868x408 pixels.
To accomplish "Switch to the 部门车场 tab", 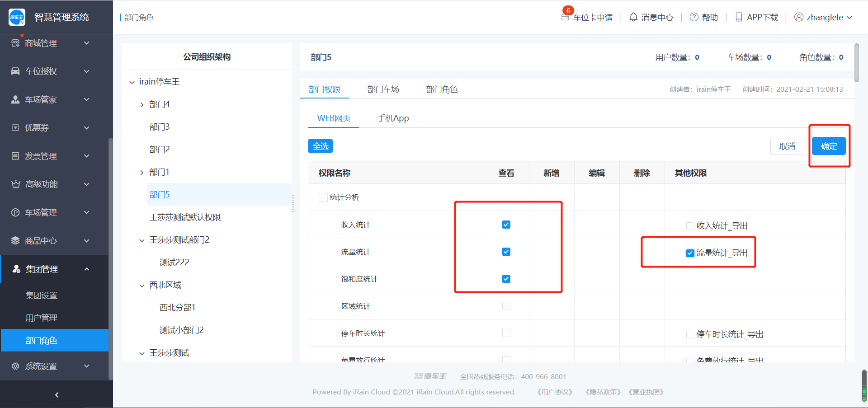I will click(383, 89).
